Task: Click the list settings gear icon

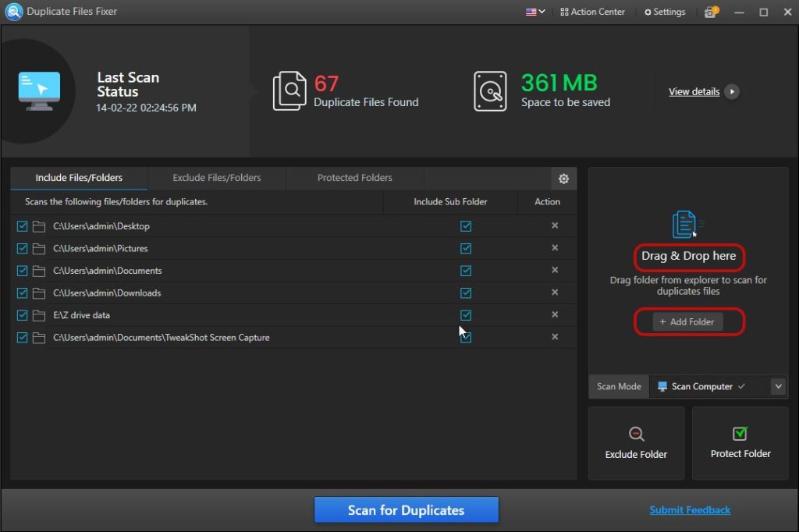Action: (x=563, y=179)
